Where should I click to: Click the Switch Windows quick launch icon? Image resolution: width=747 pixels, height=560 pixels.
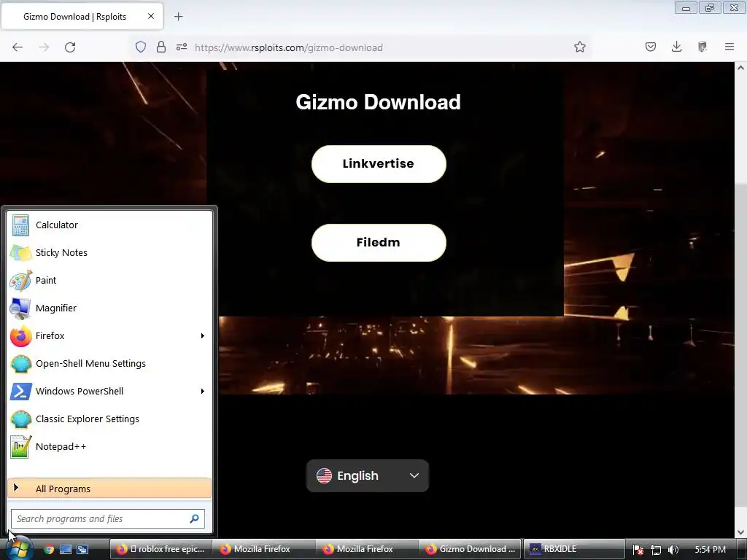click(x=82, y=549)
